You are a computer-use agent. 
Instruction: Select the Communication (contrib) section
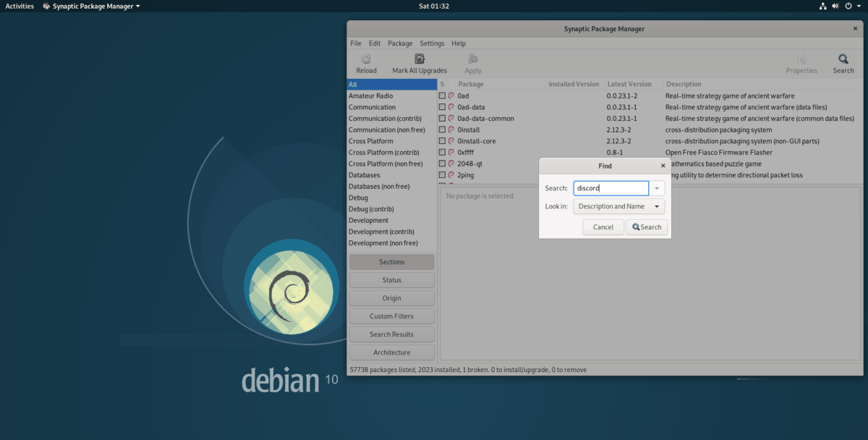click(391, 119)
